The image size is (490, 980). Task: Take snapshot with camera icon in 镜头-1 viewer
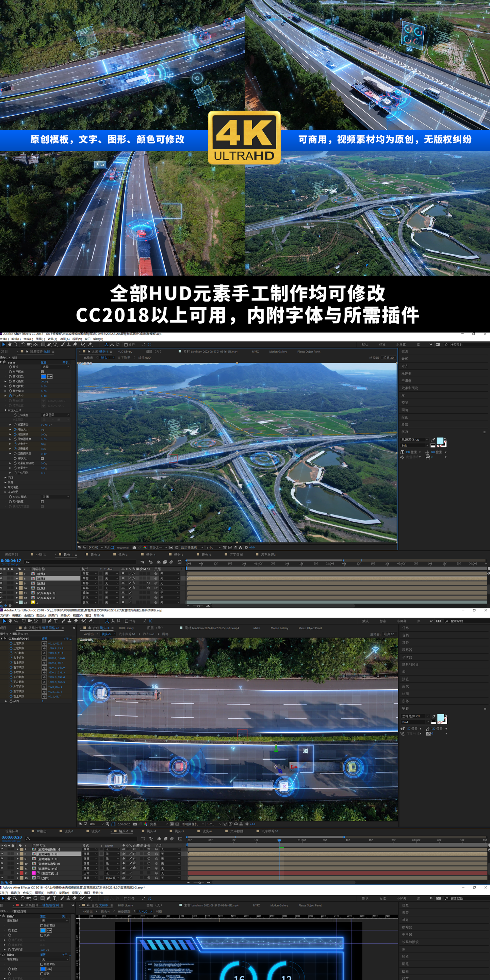(134, 548)
